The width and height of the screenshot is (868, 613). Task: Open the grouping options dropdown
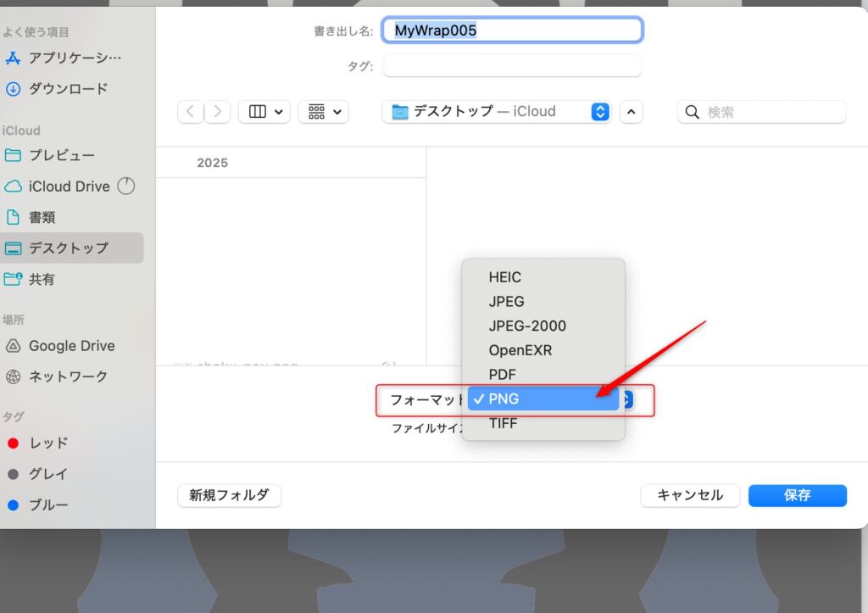324,112
